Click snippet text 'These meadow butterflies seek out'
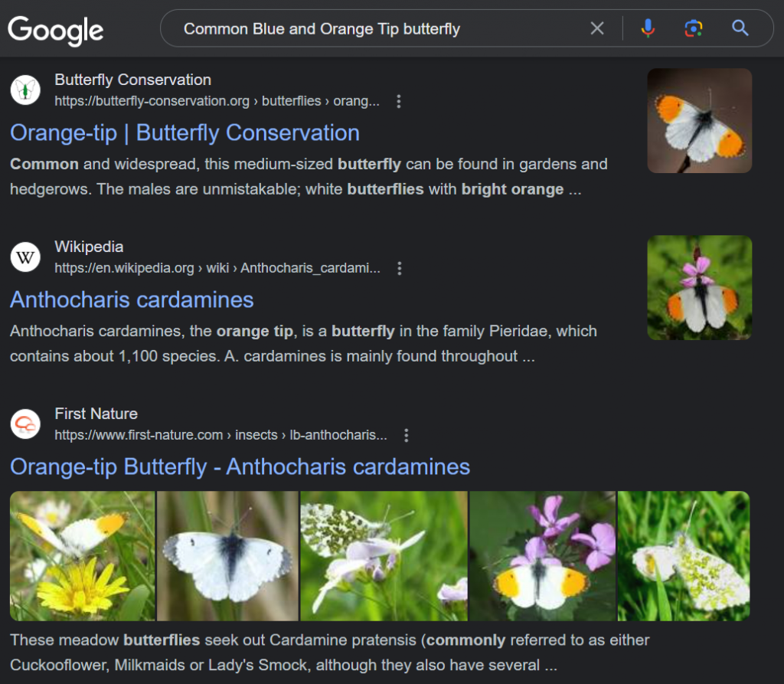The height and width of the screenshot is (684, 784). 138,640
